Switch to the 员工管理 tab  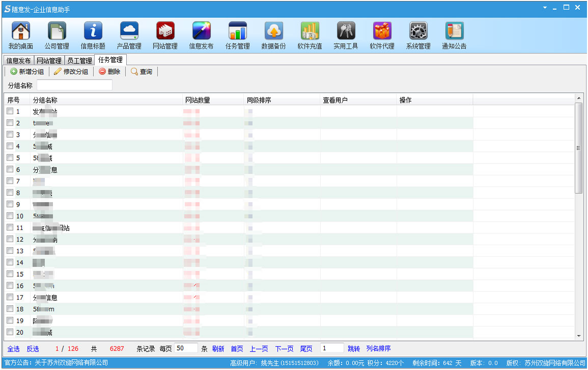(x=80, y=61)
